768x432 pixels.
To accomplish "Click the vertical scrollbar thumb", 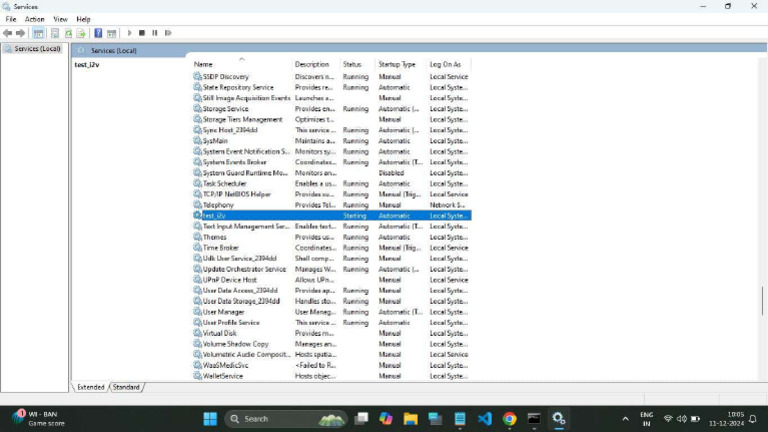I will click(x=762, y=301).
